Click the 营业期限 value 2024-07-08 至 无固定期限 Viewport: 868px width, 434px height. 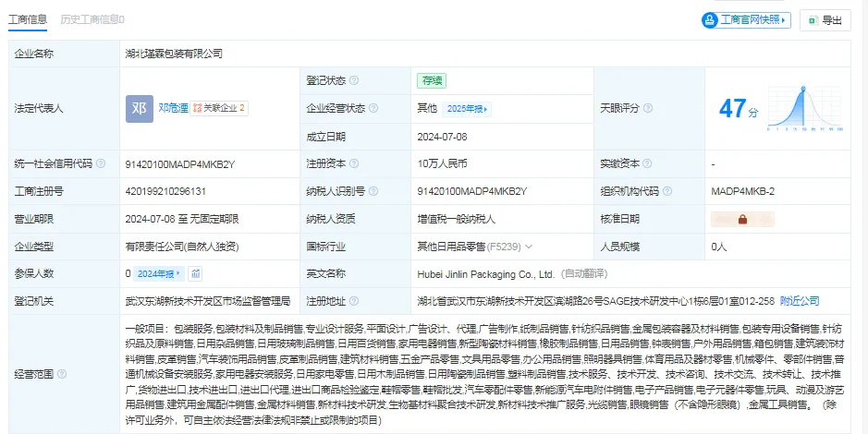(x=182, y=219)
